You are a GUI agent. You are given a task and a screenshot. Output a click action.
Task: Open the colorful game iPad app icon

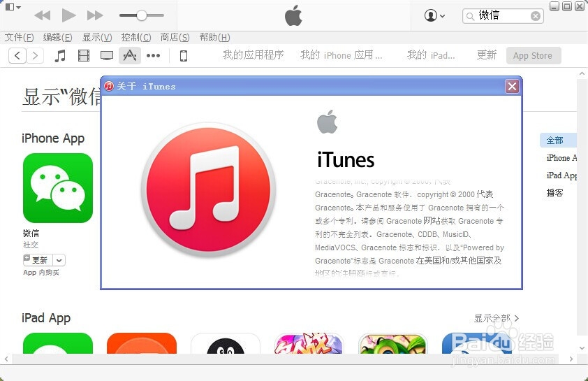309,343
